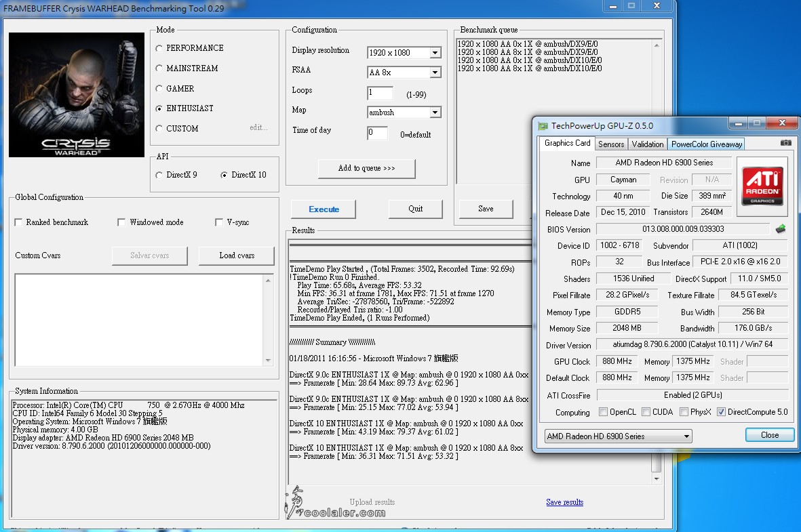Click the Crysis Warhead cover image
The image size is (801, 532).
[77, 95]
